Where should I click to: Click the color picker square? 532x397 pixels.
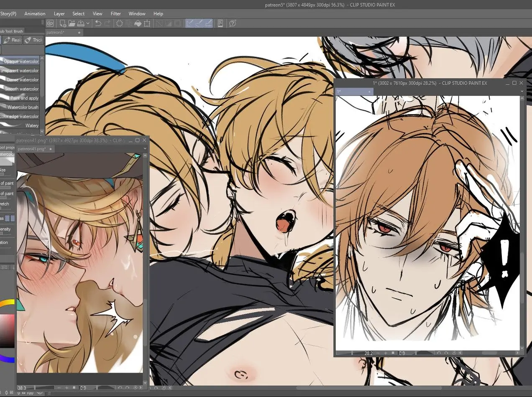pyautogui.click(x=7, y=330)
